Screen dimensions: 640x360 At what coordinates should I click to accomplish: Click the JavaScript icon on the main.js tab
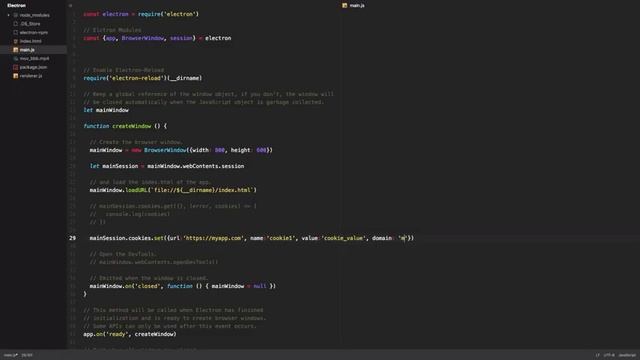pyautogui.click(x=344, y=5)
